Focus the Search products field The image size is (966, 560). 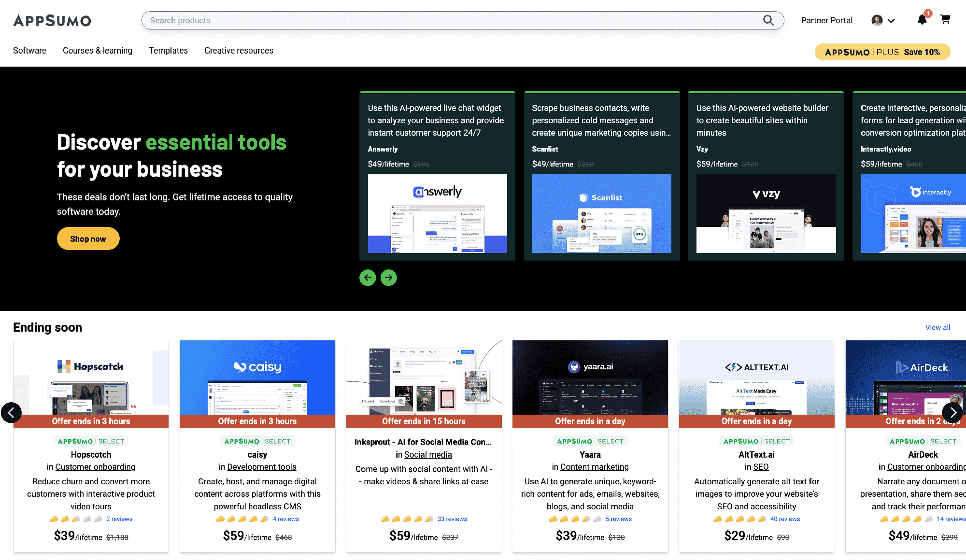point(463,20)
